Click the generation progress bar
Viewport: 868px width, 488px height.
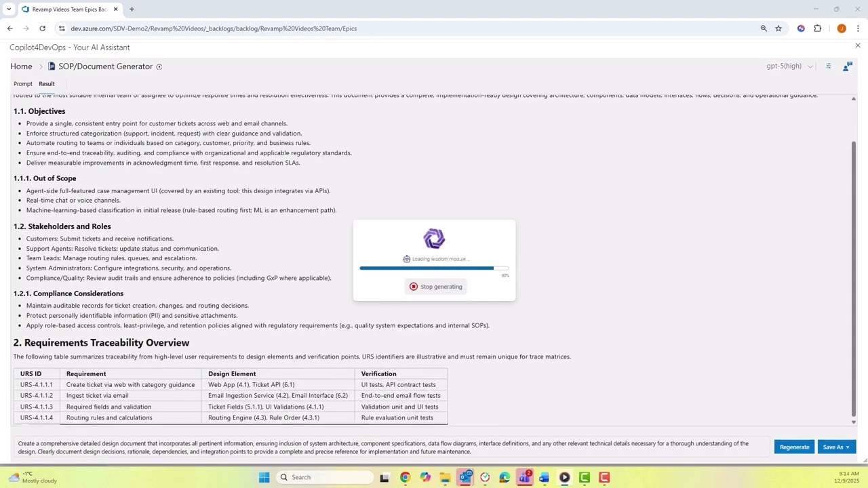click(434, 268)
